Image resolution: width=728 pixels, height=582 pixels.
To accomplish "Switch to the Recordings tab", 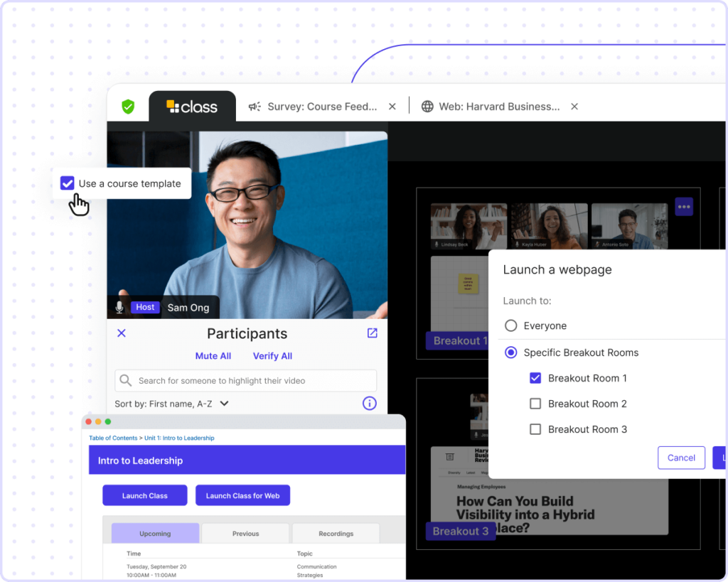I will click(336, 532).
